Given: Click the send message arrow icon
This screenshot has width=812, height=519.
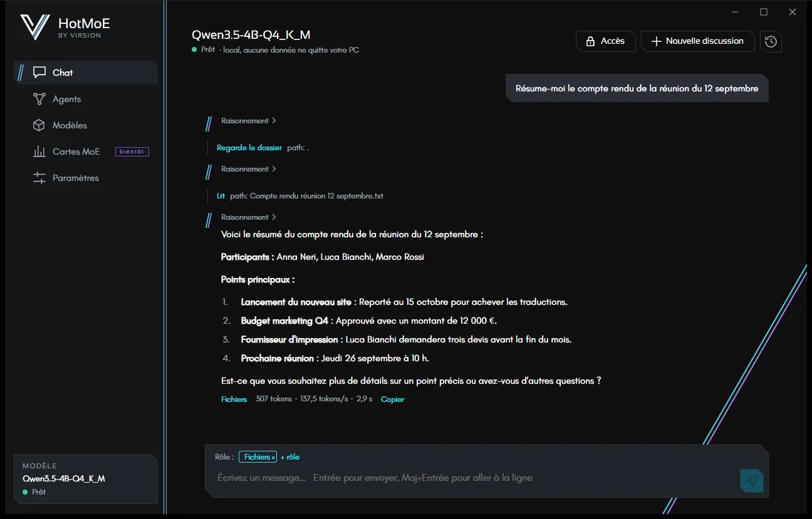Looking at the screenshot, I should point(752,480).
